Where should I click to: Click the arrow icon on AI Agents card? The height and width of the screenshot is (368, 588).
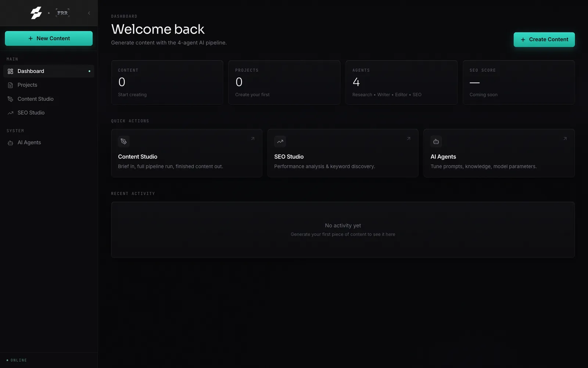(565, 139)
